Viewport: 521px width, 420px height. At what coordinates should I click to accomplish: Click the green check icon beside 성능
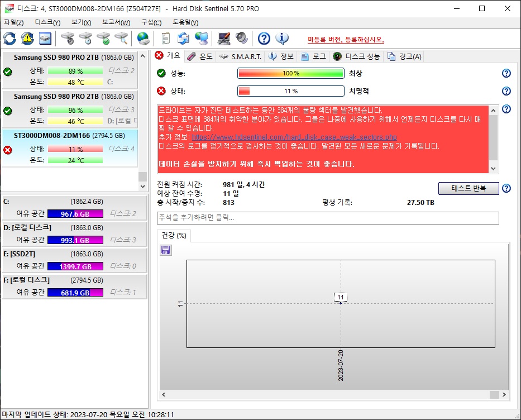pyautogui.click(x=161, y=73)
